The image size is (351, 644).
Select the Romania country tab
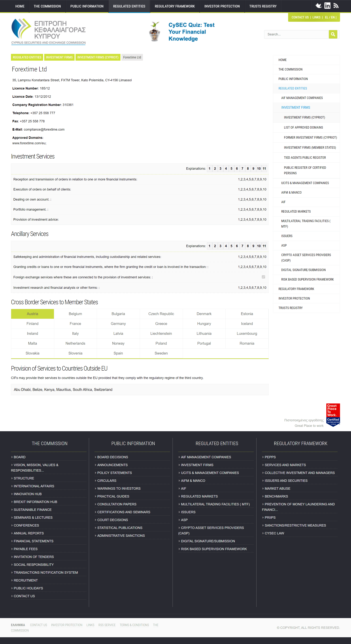coord(247,343)
